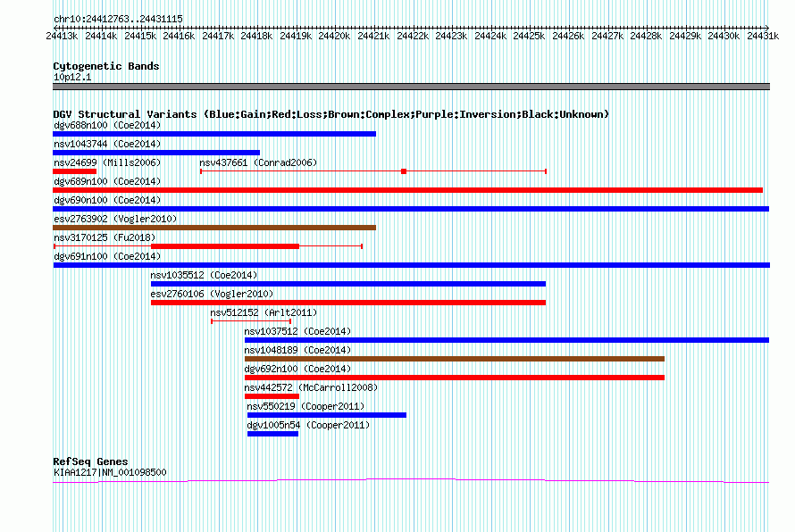Select the blue dgv691n100 gain bar
The height and width of the screenshot is (532, 795).
pyautogui.click(x=411, y=265)
